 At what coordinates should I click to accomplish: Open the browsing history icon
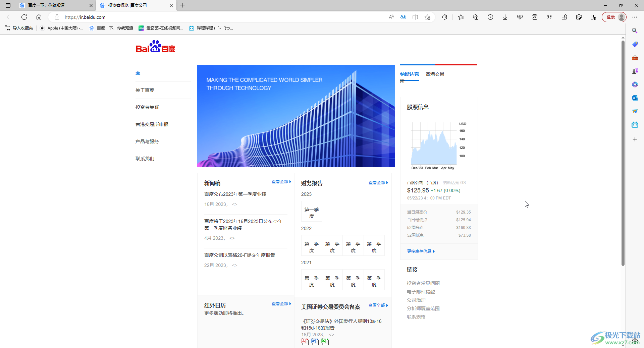coord(490,17)
